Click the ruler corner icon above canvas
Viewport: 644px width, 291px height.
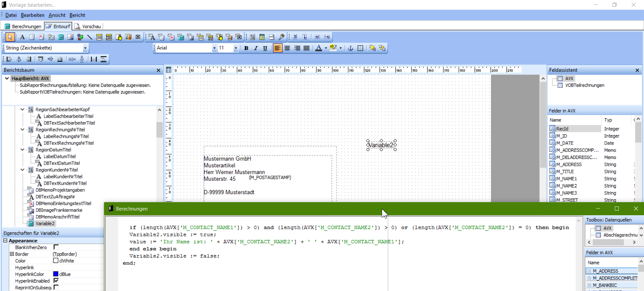coord(169,70)
